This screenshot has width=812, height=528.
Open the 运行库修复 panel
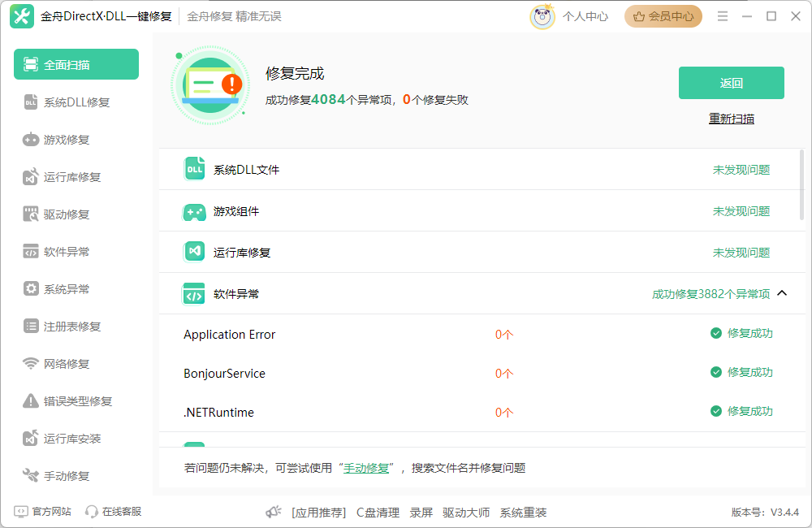[76, 176]
